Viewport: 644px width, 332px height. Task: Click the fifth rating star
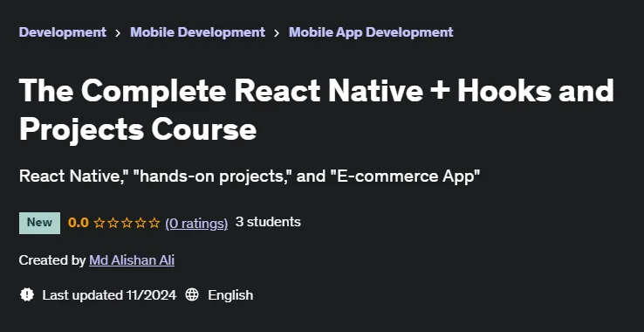click(154, 223)
